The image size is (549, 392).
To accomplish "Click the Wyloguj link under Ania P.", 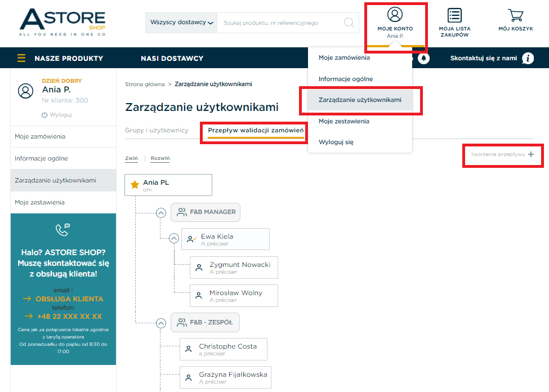I will coord(57,114).
